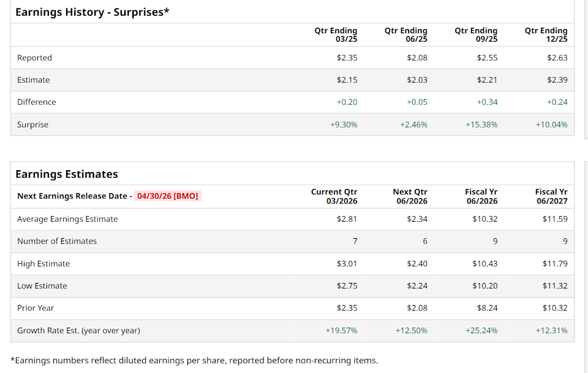Click the +9.30% surprise value
Screen dimensions: 588x373
click(344, 125)
